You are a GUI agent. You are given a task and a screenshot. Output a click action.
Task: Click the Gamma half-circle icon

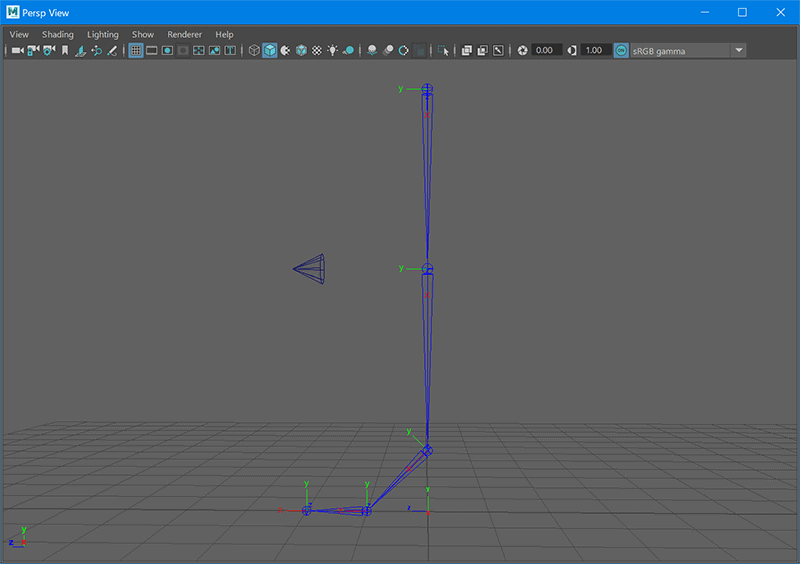[x=572, y=51]
